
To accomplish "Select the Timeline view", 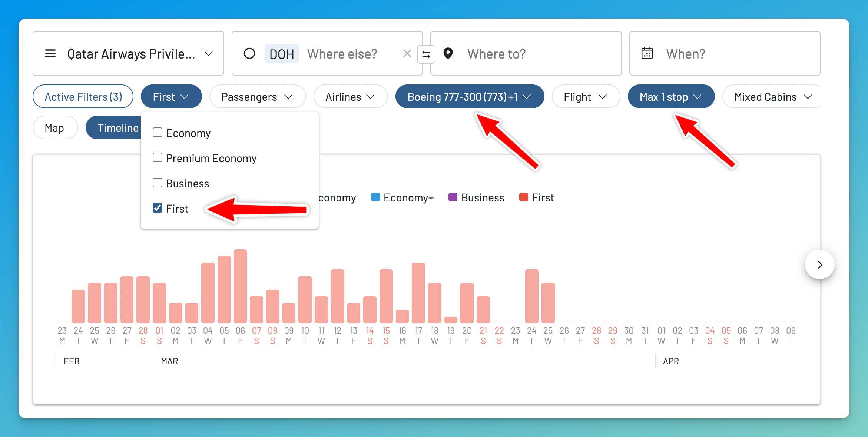I will [x=118, y=127].
